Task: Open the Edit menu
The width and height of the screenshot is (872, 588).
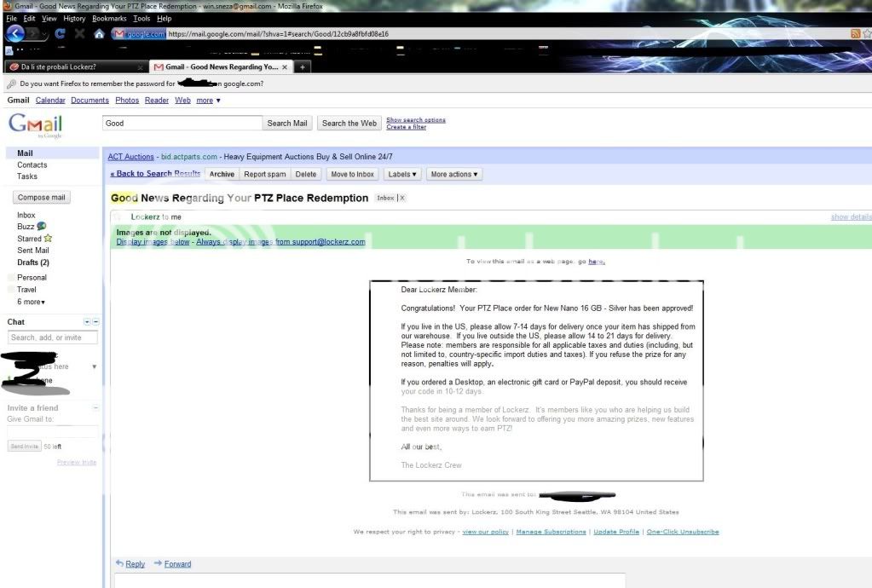Action: click(29, 19)
